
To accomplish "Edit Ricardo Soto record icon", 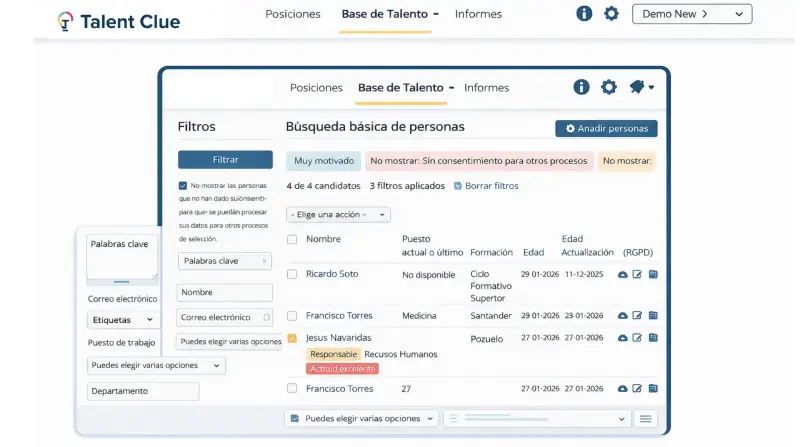I will click(637, 274).
